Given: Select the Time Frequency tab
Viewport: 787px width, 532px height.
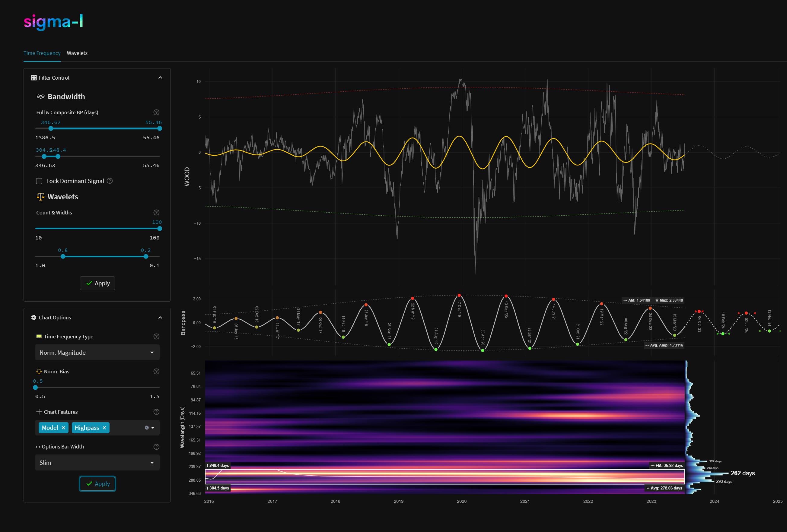Looking at the screenshot, I should click(42, 53).
